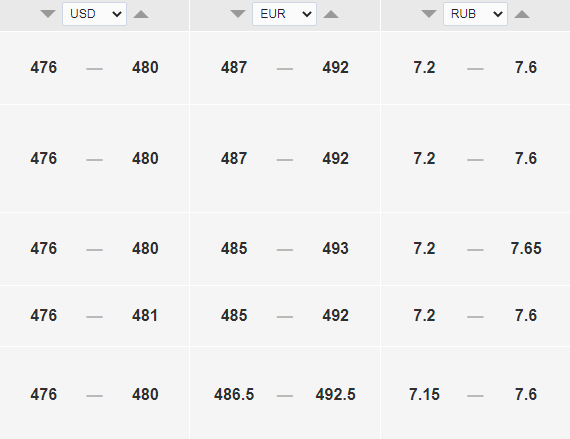570x439 pixels.
Task: Select the 485 EUR rate beside 493
Action: coord(234,249)
